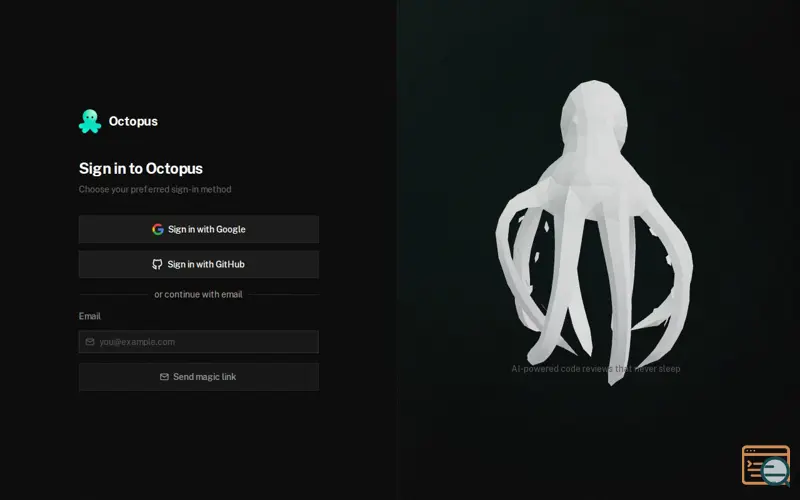Image resolution: width=800 pixels, height=500 pixels.
Task: Click the Email field label
Action: click(x=90, y=316)
